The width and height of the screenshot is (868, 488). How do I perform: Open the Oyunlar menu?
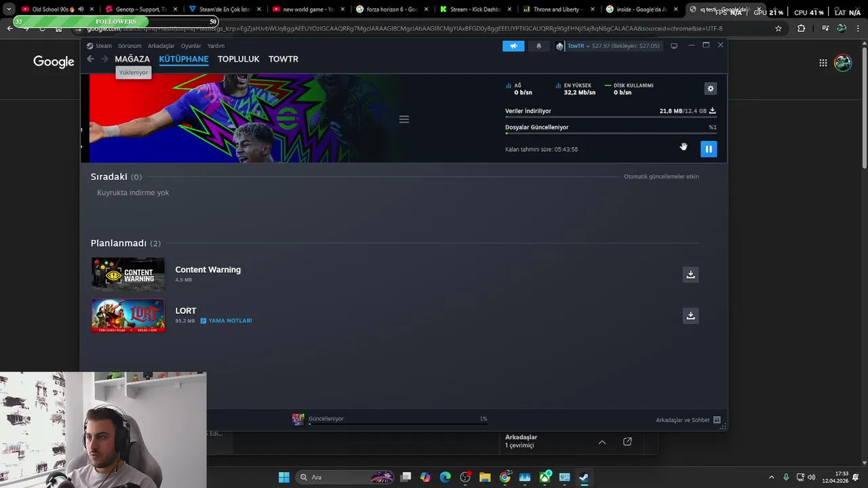coord(191,46)
